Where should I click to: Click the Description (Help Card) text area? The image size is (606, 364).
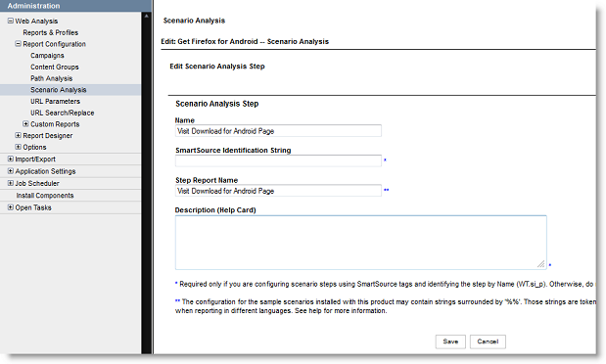pos(360,243)
